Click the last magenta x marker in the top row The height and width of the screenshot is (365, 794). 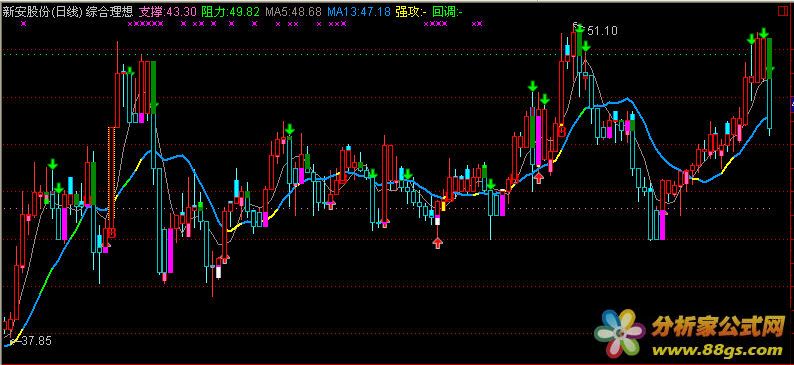click(481, 23)
